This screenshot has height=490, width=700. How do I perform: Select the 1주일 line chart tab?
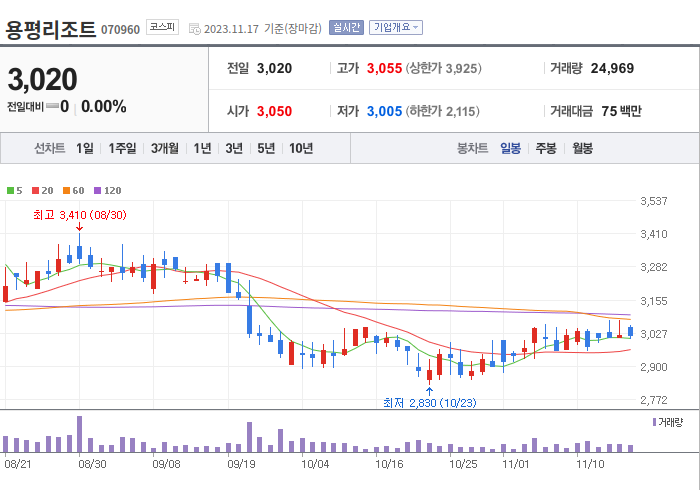pyautogui.click(x=122, y=148)
